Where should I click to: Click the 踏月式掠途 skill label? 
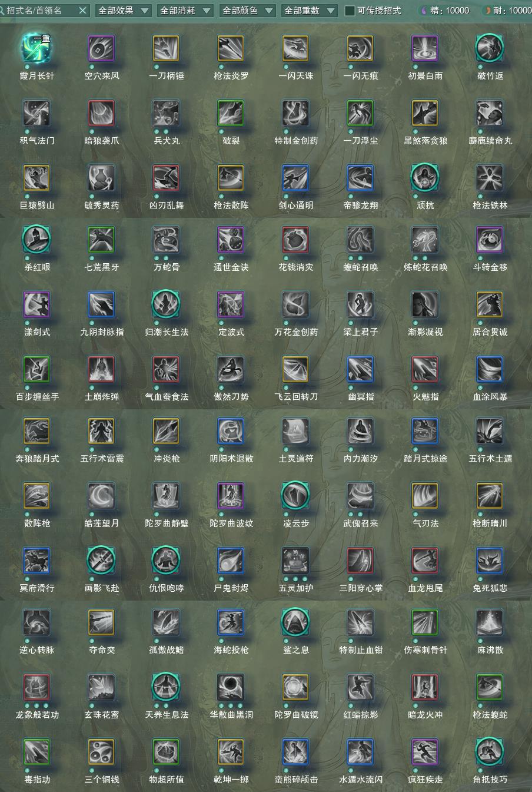tap(425, 459)
